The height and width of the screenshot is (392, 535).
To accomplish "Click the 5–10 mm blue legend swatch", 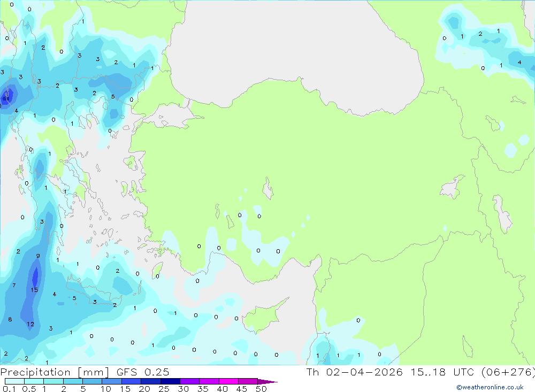I will tap(92, 381).
